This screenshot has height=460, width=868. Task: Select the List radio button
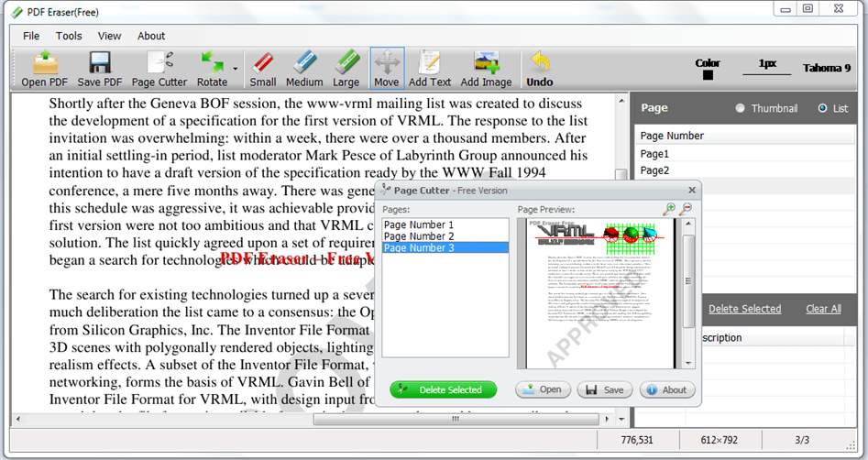point(822,108)
